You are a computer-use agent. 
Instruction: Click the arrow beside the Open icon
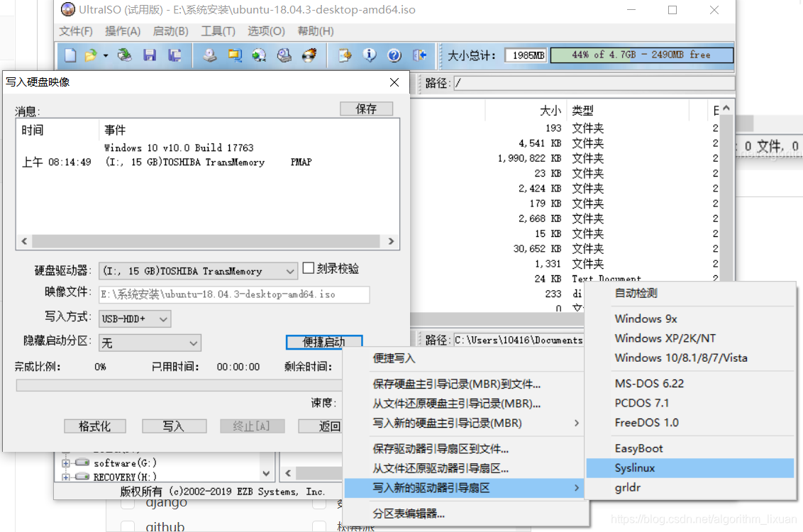tap(106, 55)
